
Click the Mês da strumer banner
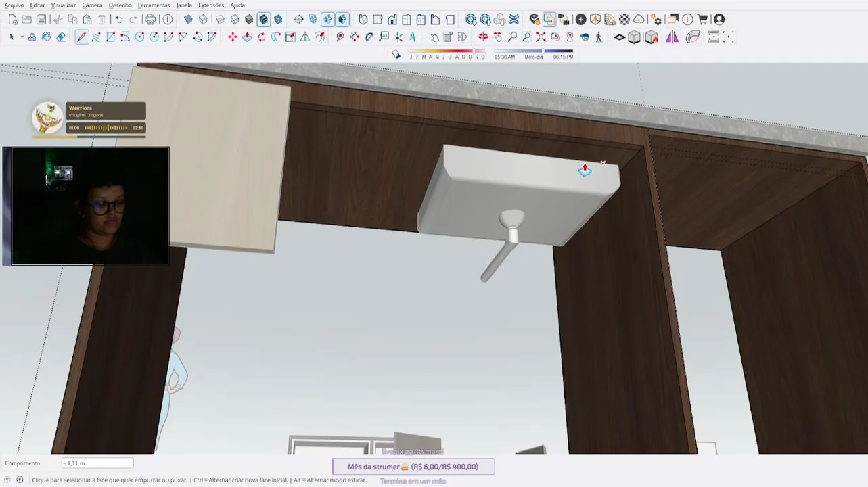point(413,467)
